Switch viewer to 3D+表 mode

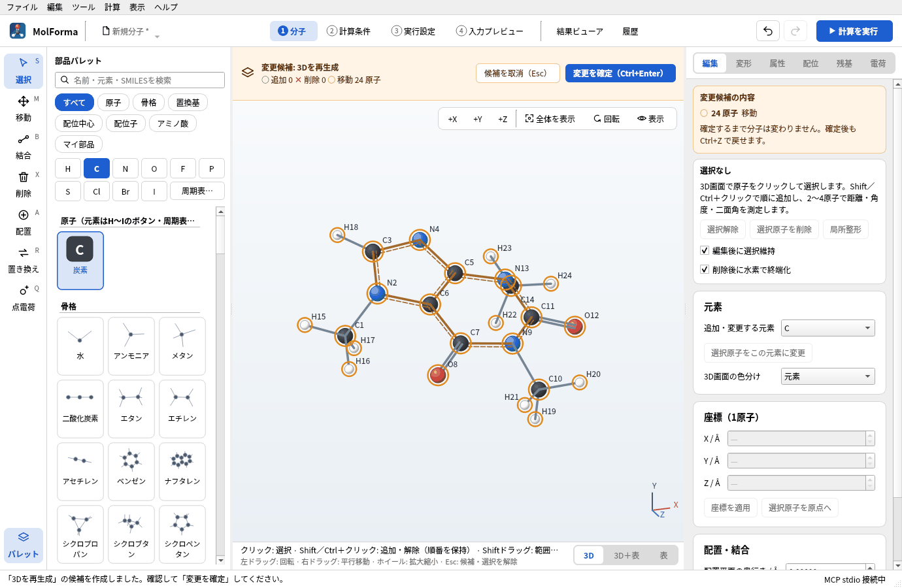[626, 555]
